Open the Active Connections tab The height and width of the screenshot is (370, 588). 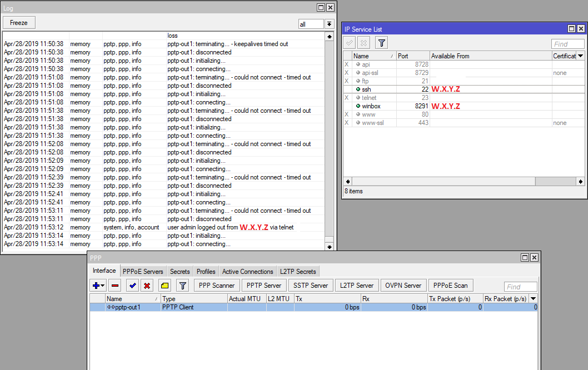(x=247, y=272)
